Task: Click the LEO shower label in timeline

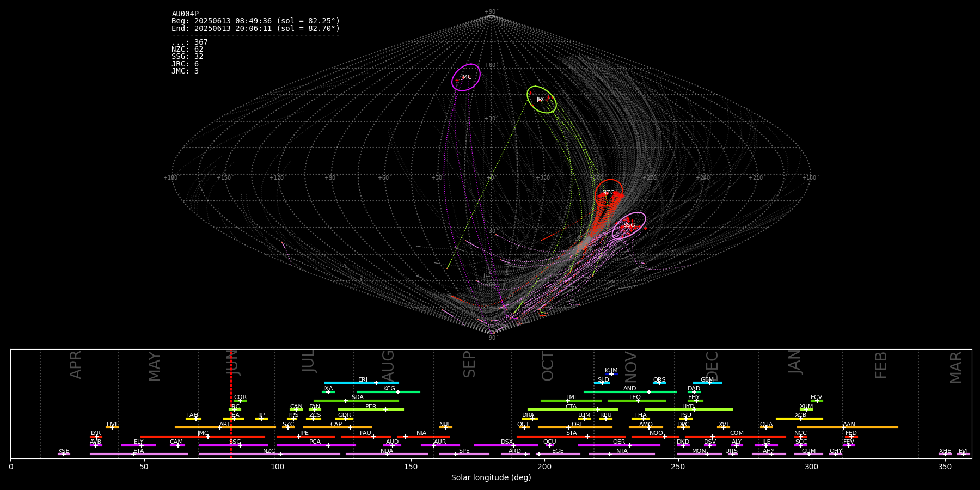Action: point(635,397)
